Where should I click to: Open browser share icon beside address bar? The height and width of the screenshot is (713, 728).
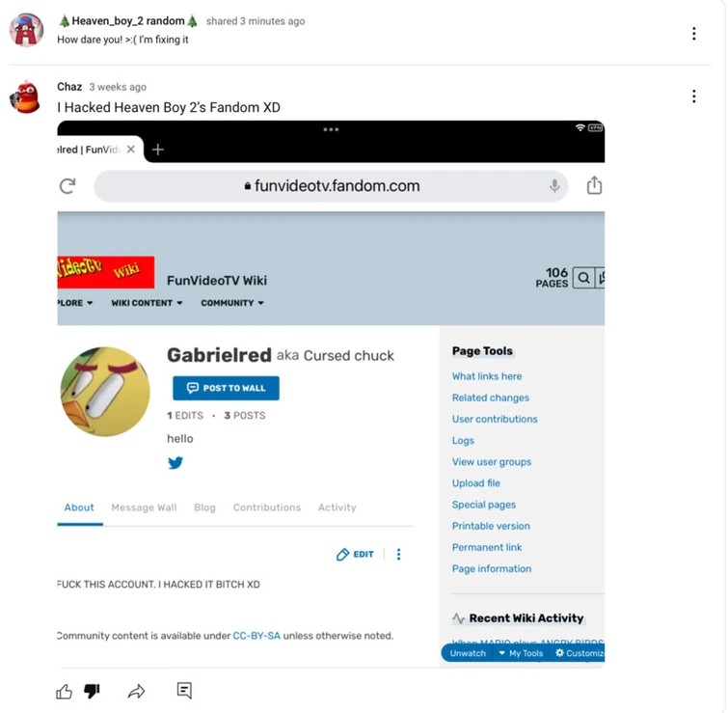coord(594,185)
